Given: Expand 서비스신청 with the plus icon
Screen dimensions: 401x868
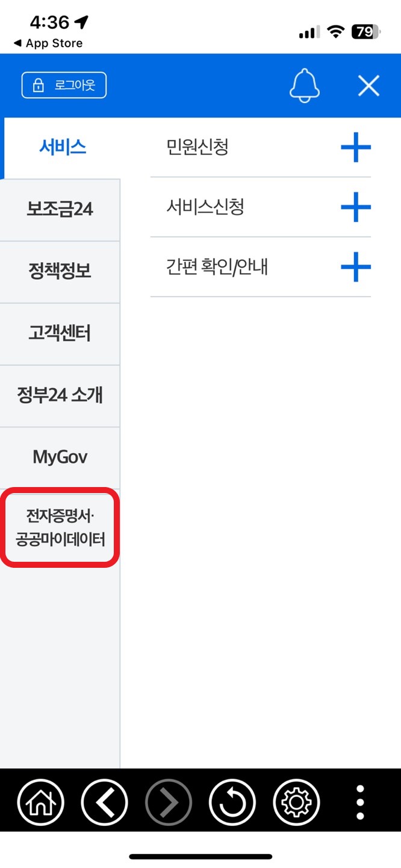Looking at the screenshot, I should (356, 207).
